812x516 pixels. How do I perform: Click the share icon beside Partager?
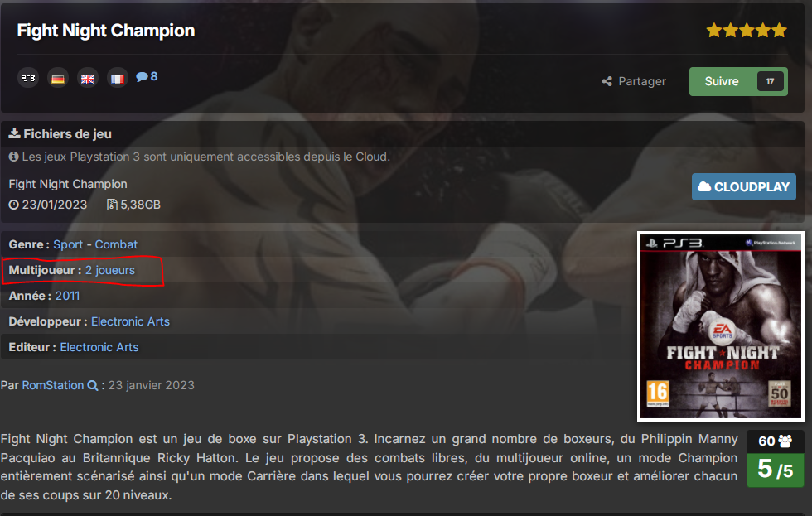[607, 81]
